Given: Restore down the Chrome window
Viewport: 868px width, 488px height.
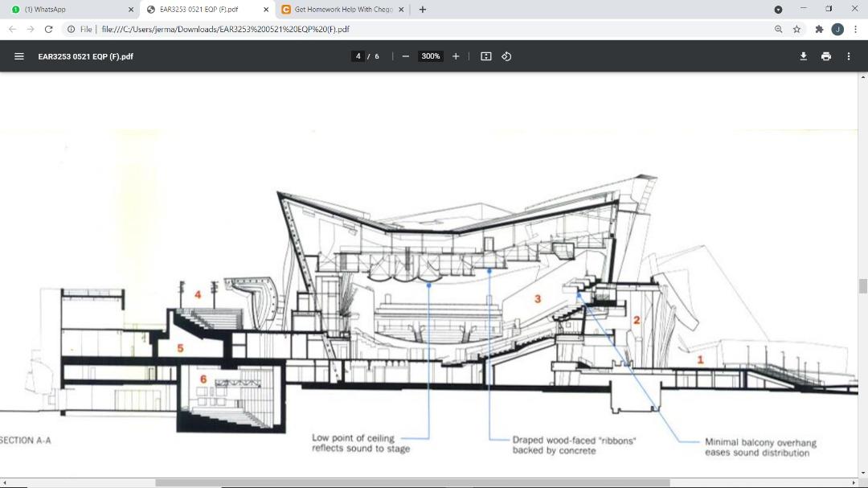Looking at the screenshot, I should point(829,9).
